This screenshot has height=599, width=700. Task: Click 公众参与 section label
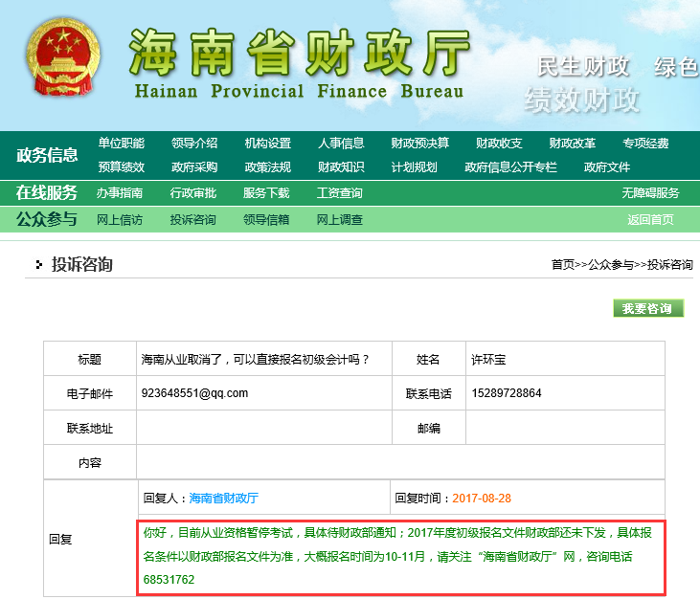tap(47, 219)
